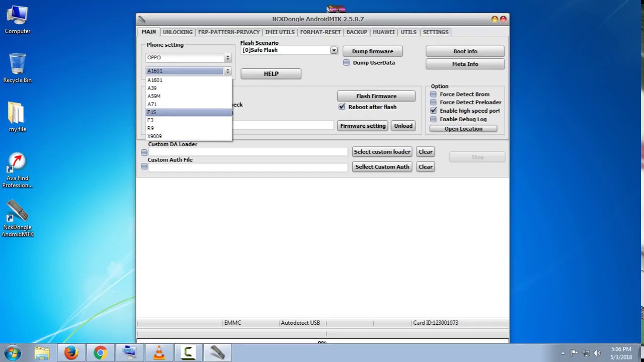Choose A59M in the model list

pos(189,96)
